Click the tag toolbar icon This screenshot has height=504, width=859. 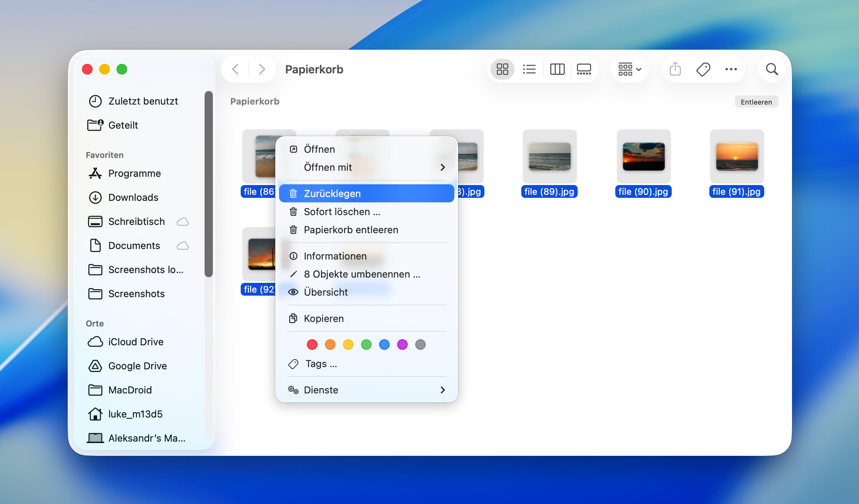tap(703, 69)
